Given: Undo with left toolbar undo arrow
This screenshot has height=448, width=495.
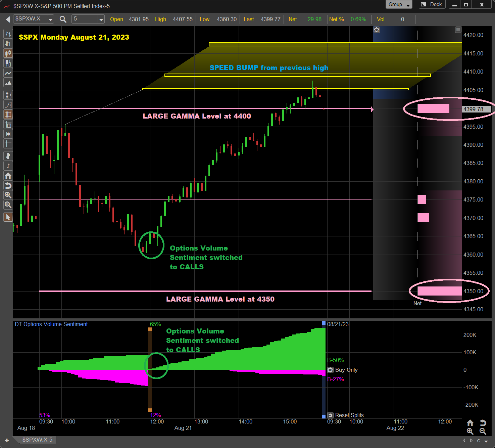Looking at the screenshot, I should coord(8,185).
